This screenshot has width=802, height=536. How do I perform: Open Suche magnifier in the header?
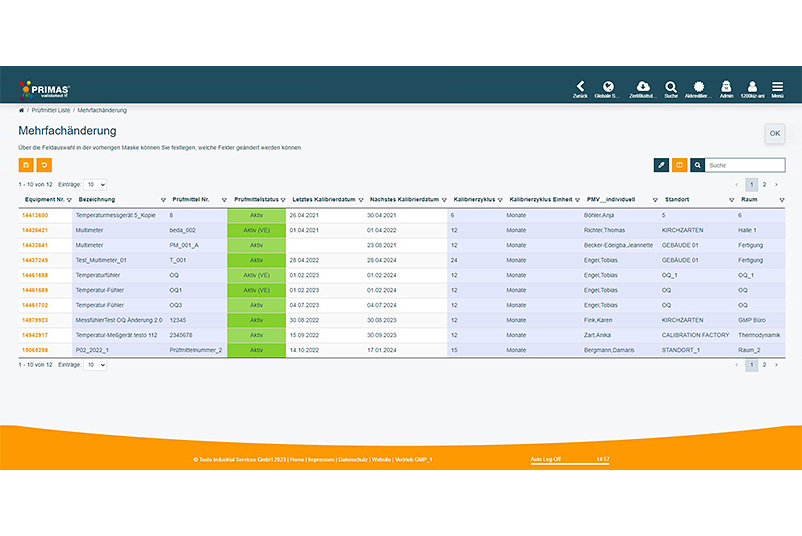pos(671,88)
